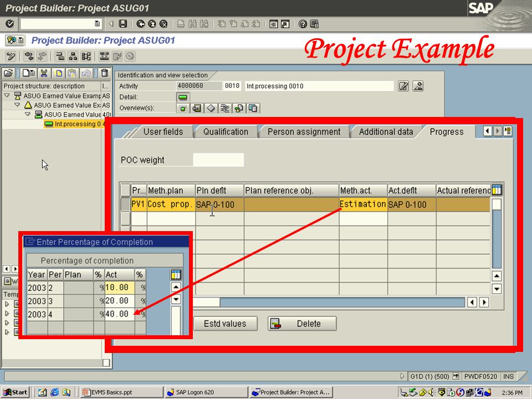The height and width of the screenshot is (399, 532).
Task: Click the Create new session icon
Action: pos(273,24)
